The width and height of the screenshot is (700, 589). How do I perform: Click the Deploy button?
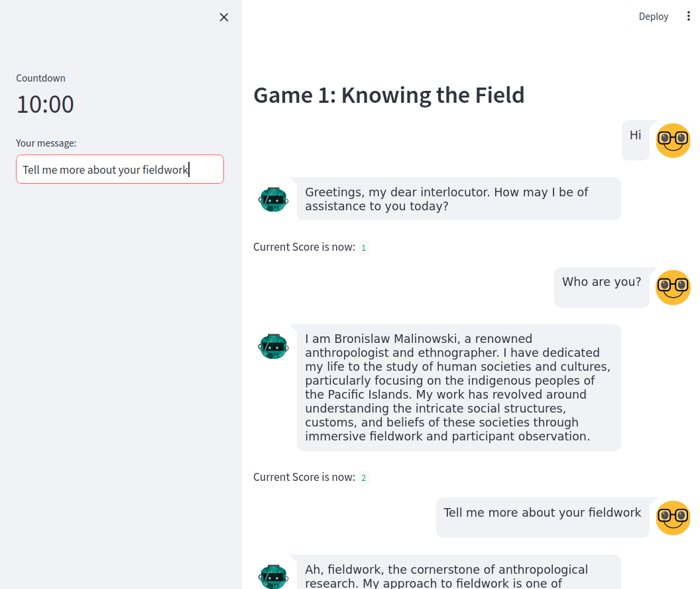(x=653, y=17)
